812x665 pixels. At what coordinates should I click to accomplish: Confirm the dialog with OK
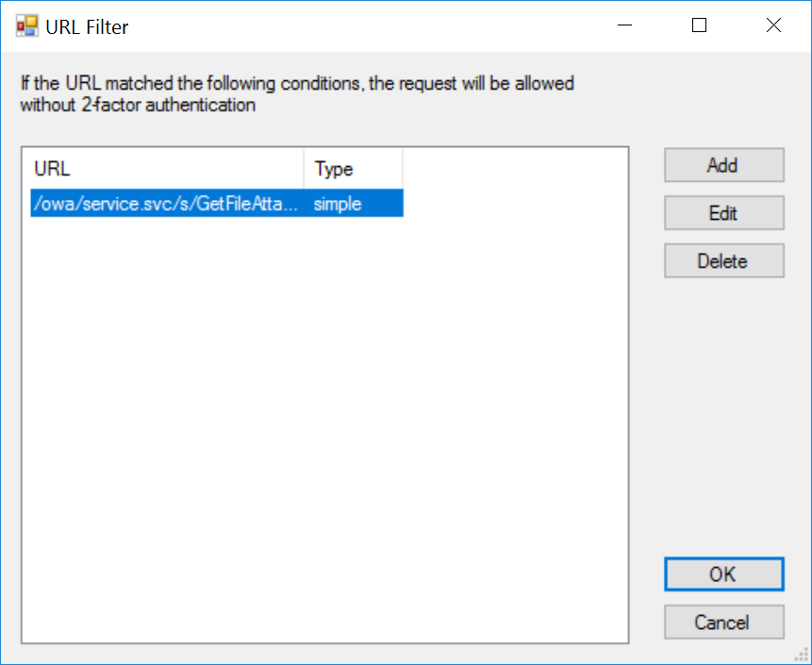(723, 574)
